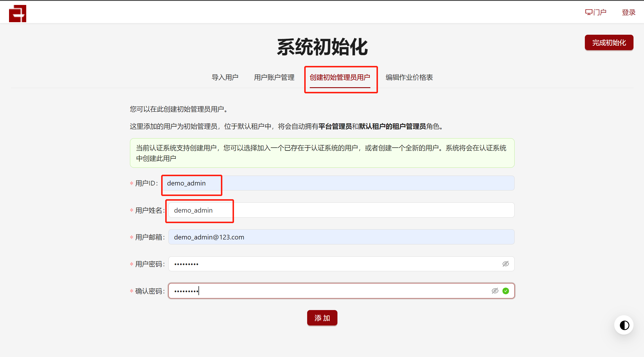644x357 pixels.
Task: Open the 登录 link
Action: pos(629,12)
